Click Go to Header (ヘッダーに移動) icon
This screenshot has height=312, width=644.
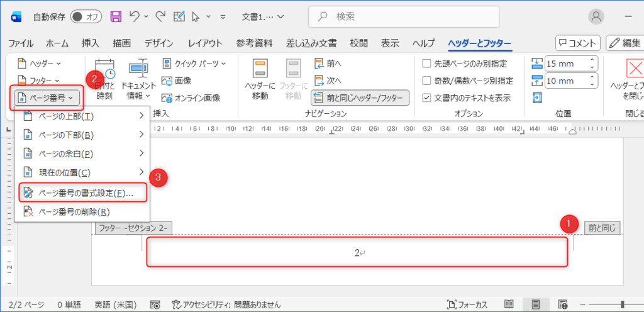[260, 79]
